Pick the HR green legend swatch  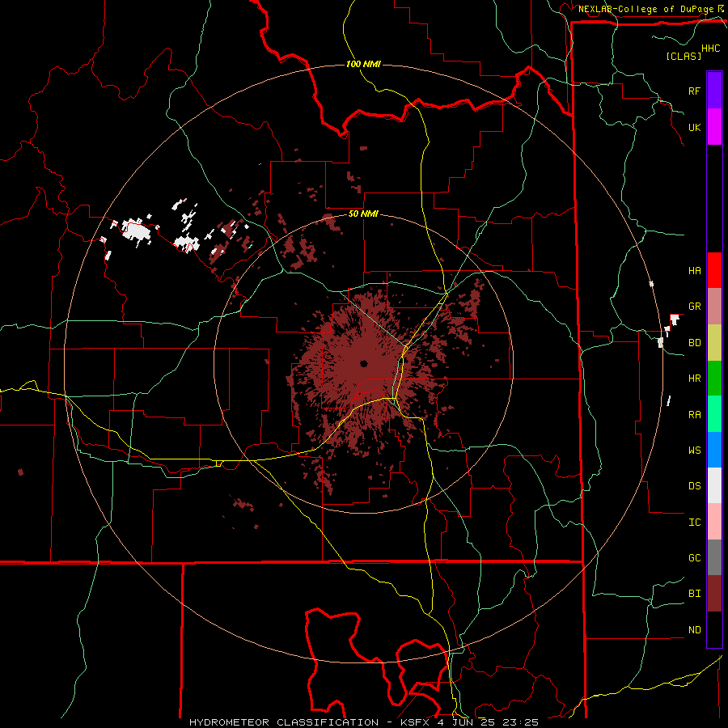pos(714,379)
